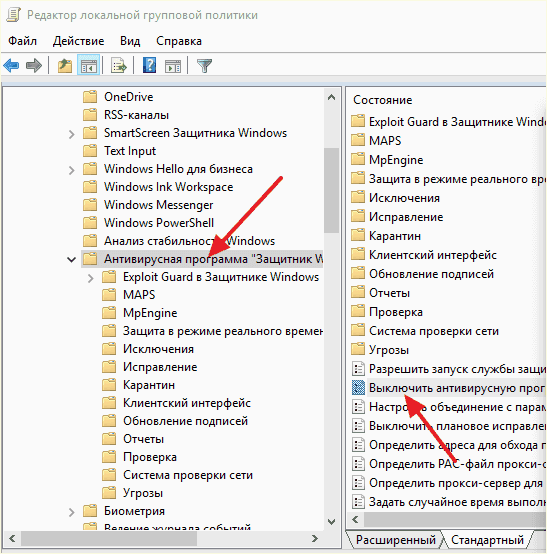Click the policy icon beside Выключить антивирусную
547x554 pixels.
coord(358,388)
